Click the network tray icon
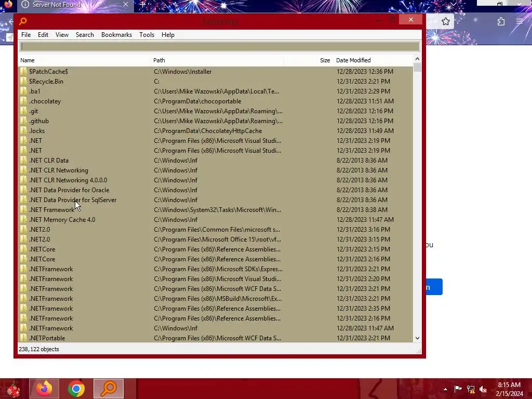This screenshot has height=399, width=532. pos(471,389)
